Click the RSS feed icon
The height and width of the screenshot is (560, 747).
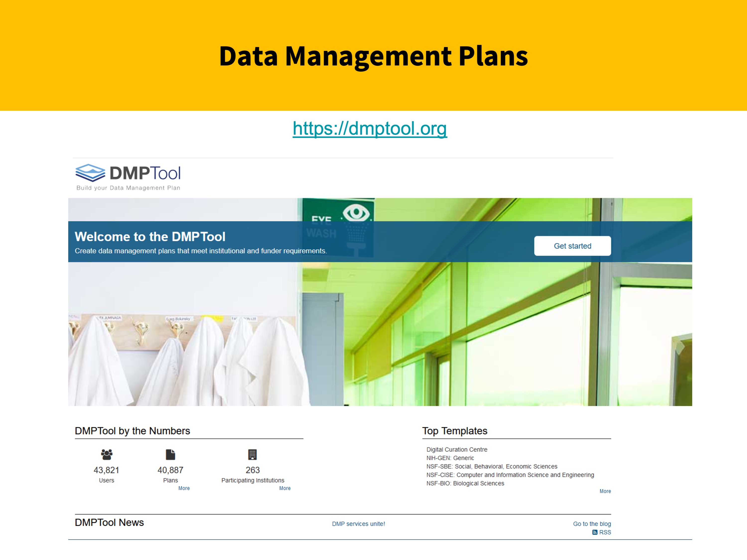pos(595,532)
